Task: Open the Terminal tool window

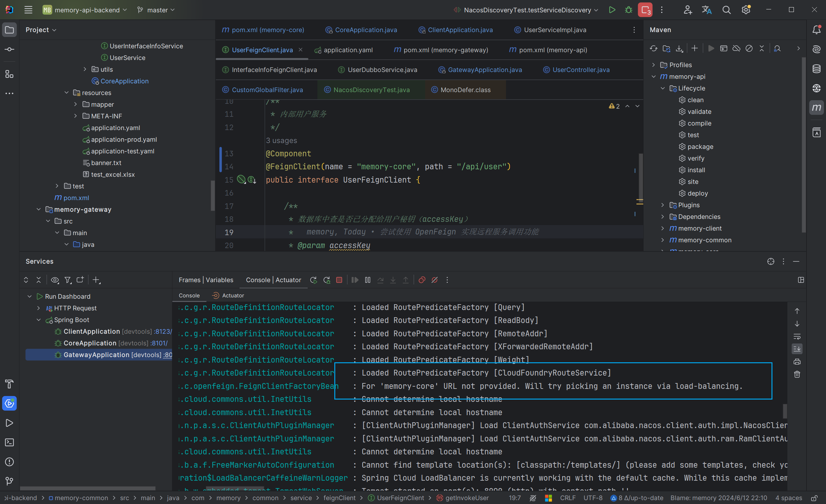Action: 9,442
